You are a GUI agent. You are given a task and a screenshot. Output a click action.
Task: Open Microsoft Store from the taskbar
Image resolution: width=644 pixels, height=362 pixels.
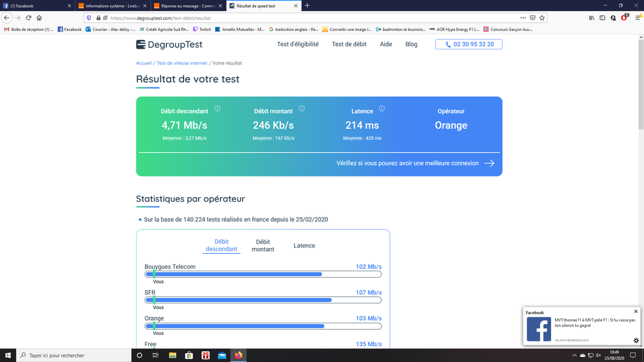[189, 356]
